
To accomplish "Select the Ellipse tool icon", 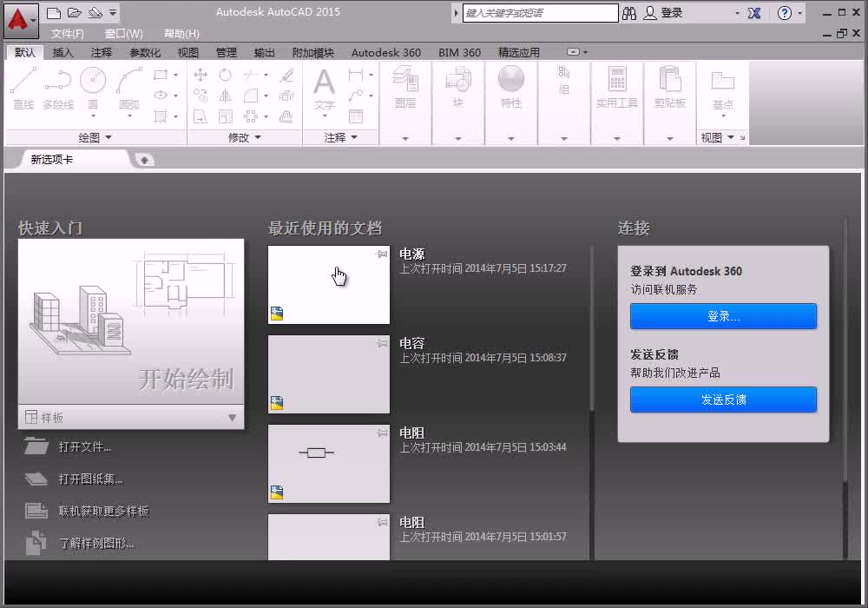I will pos(161,96).
